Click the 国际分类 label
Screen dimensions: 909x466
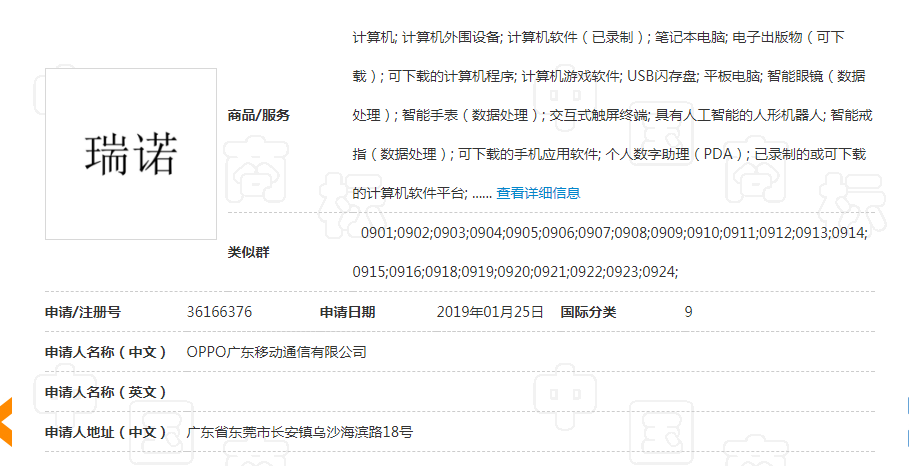tap(589, 312)
